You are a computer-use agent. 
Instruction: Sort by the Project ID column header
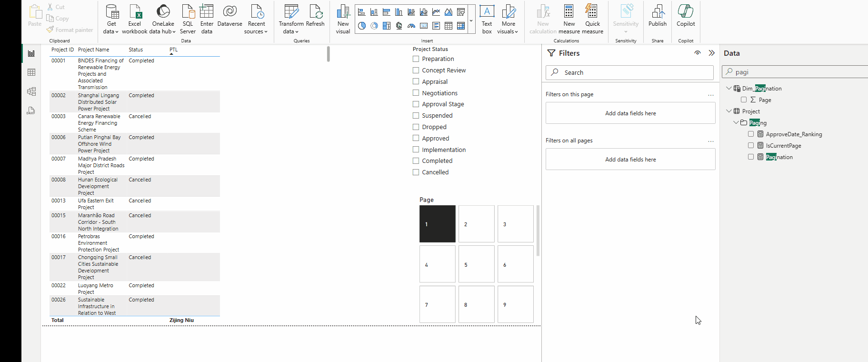pyautogui.click(x=62, y=50)
